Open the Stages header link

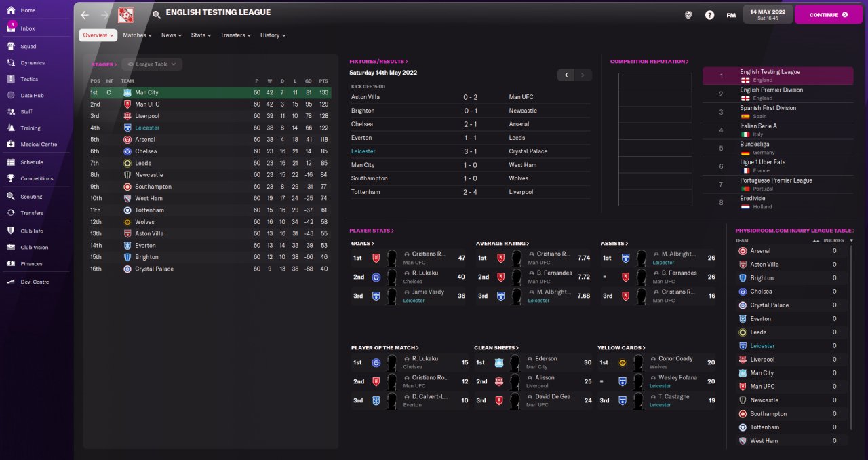(x=103, y=64)
